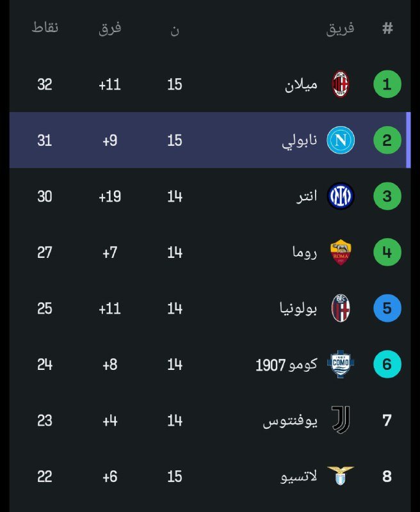Click the blue rank 5 badge
Viewport: 420px width, 512px height.
point(387,308)
